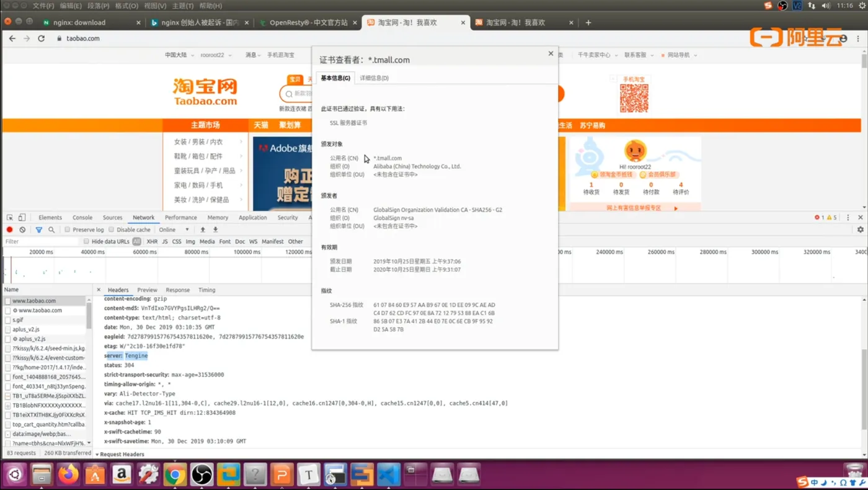Open the request Timing tab
This screenshot has width=868, height=490.
(x=206, y=290)
